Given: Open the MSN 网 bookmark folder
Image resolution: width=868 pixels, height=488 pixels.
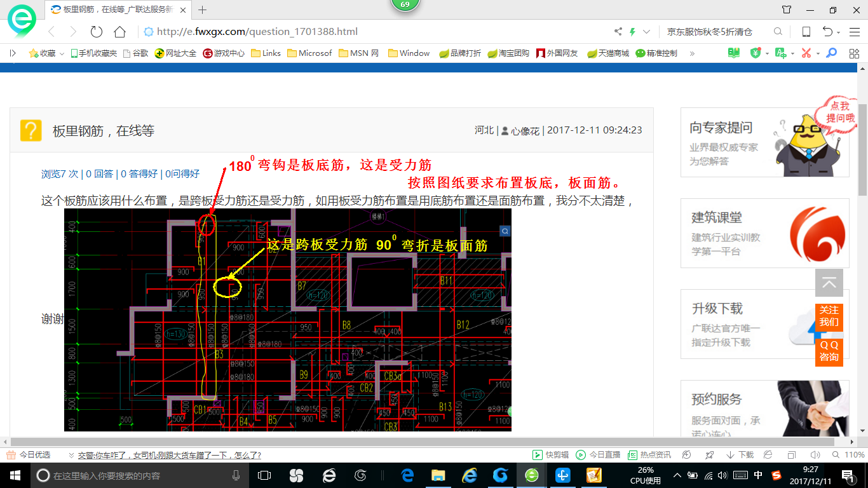Looking at the screenshot, I should click(x=359, y=53).
